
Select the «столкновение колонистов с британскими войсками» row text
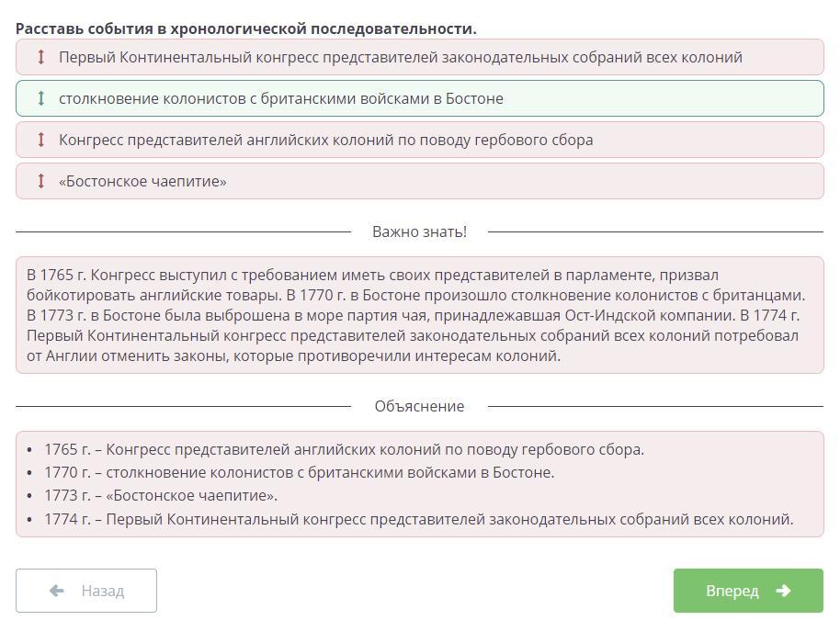[280, 98]
